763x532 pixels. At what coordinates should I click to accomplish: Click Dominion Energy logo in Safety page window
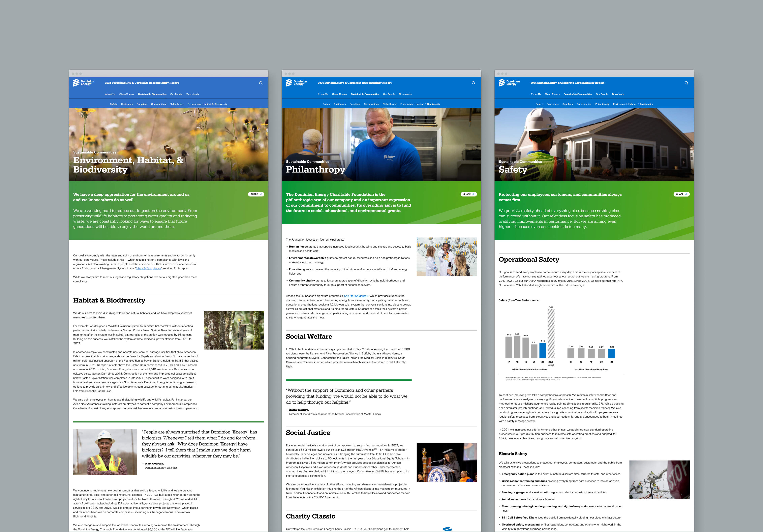509,83
